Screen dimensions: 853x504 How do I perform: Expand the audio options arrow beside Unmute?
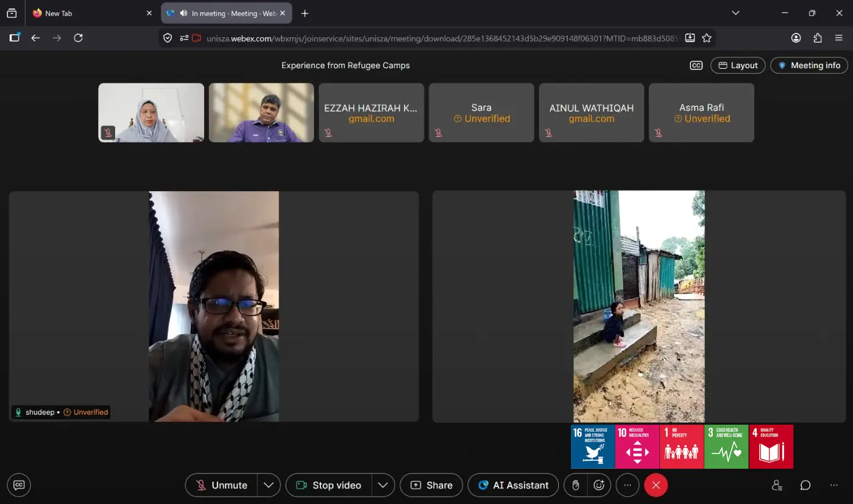click(x=269, y=485)
